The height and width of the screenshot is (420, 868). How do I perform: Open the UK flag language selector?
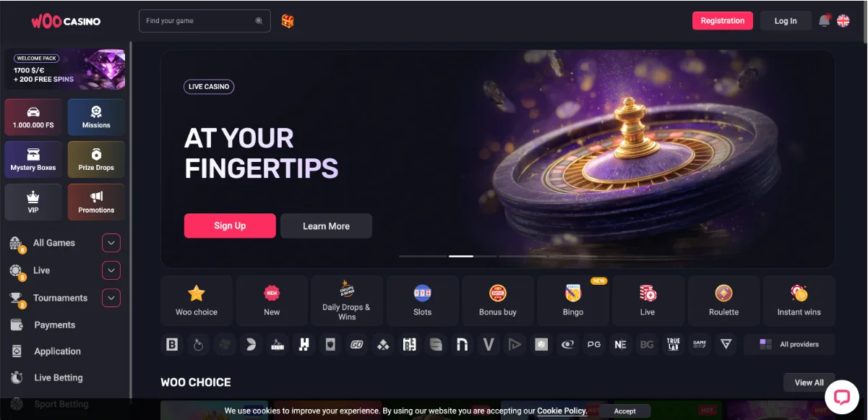tap(843, 21)
